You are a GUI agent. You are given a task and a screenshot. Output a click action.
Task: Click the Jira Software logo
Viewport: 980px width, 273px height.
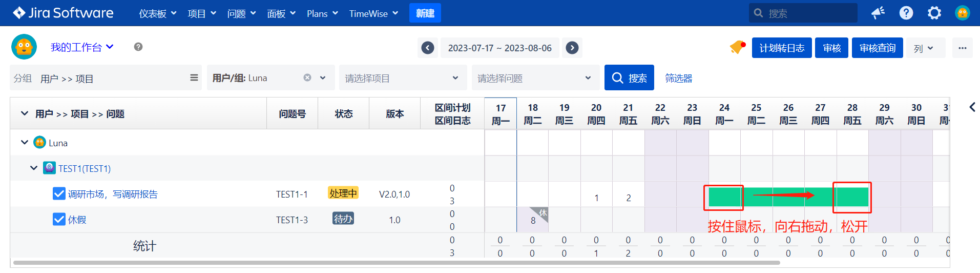pos(63,13)
